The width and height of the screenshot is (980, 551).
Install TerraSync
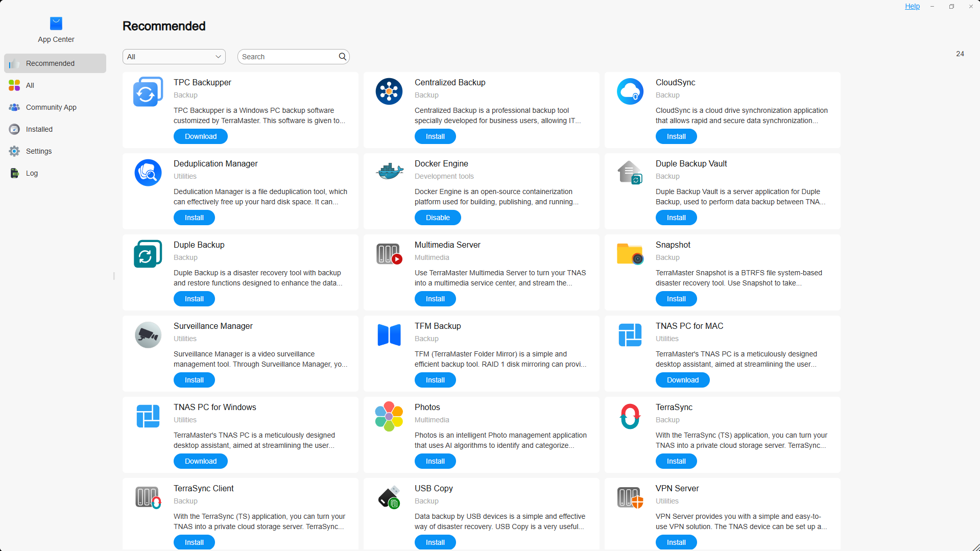[x=676, y=461]
